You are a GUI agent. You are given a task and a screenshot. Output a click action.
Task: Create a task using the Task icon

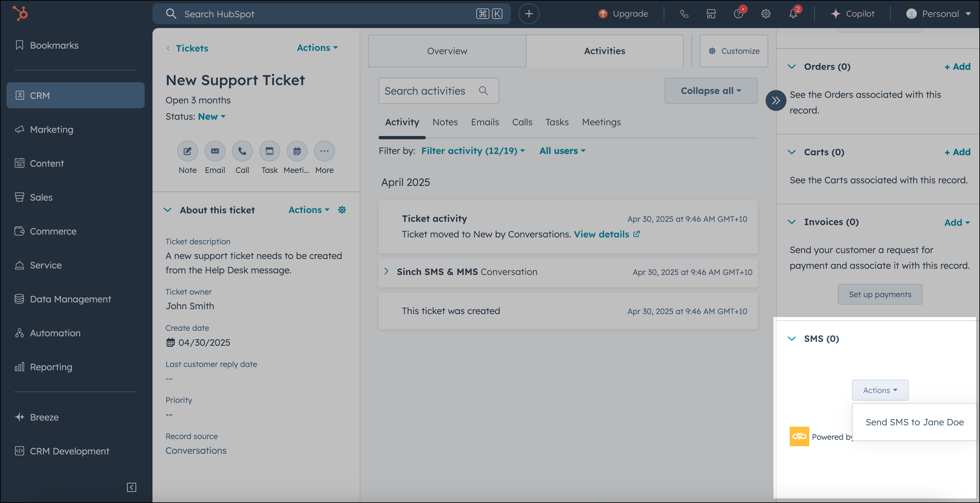coord(269,151)
